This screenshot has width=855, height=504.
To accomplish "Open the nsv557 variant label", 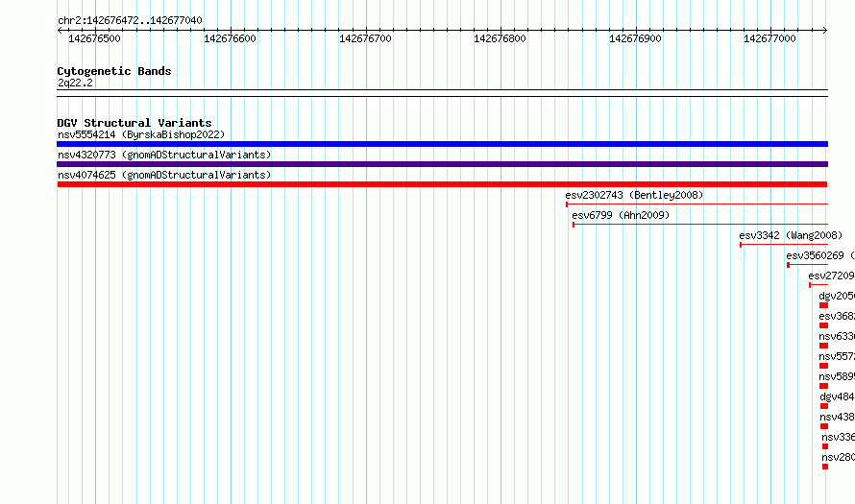I will coord(837,356).
